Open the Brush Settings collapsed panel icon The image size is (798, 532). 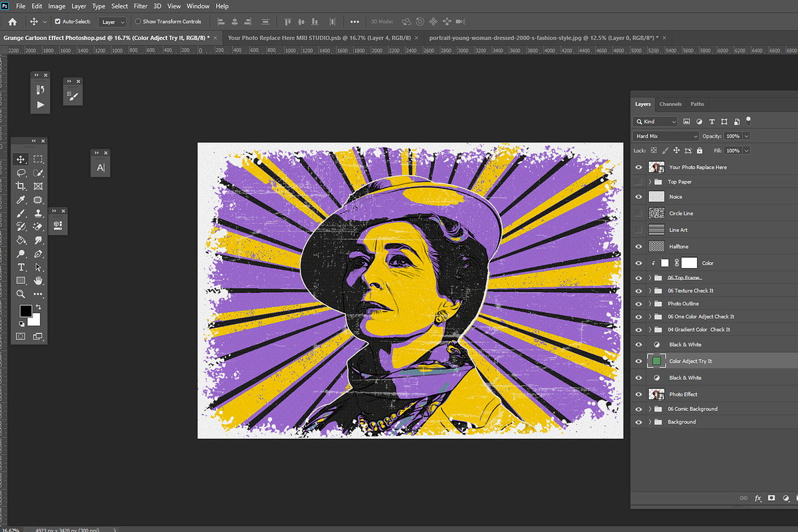[73, 96]
